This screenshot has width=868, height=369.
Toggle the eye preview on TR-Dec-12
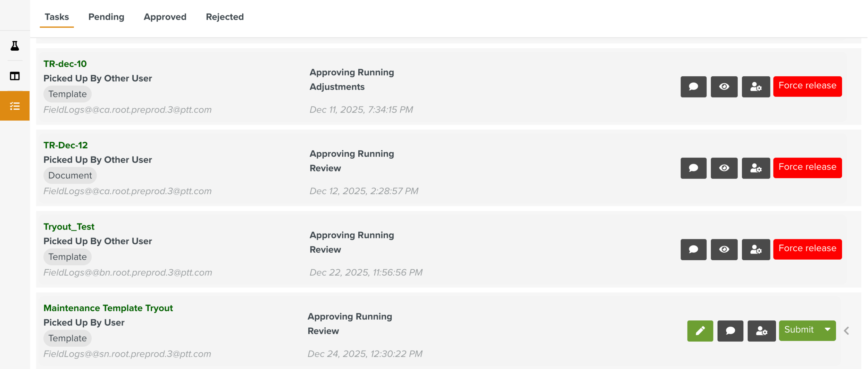click(724, 168)
